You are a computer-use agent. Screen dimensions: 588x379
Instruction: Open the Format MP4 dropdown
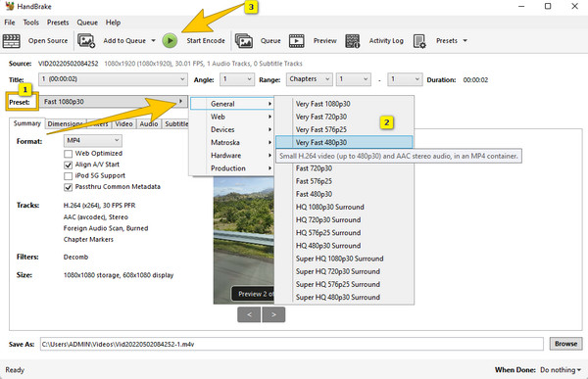pos(93,141)
